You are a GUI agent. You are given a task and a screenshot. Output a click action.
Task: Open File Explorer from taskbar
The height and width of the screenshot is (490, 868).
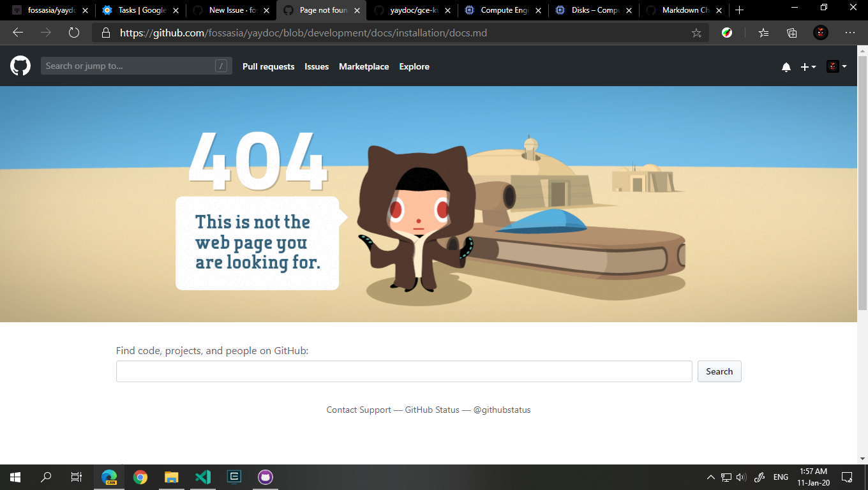click(171, 477)
